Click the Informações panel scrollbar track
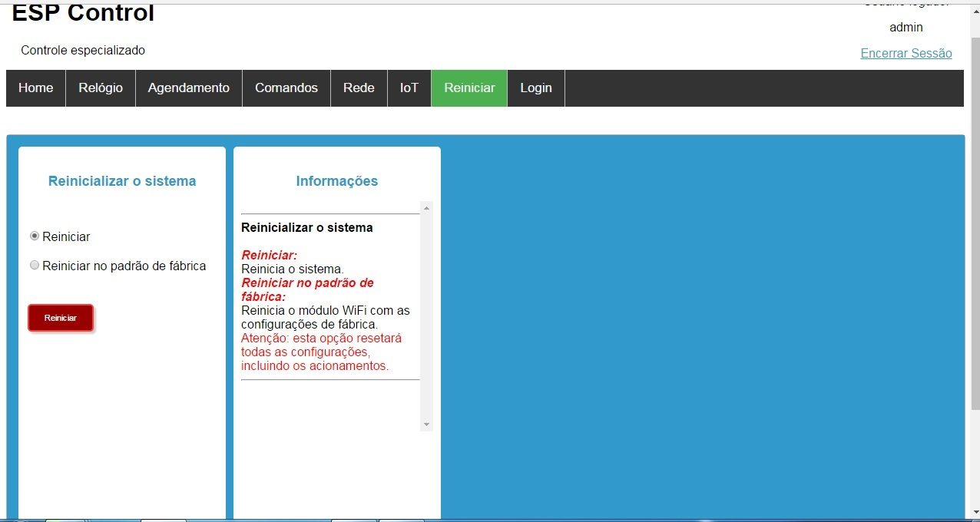Screen dimensions: 980x522 (427, 316)
